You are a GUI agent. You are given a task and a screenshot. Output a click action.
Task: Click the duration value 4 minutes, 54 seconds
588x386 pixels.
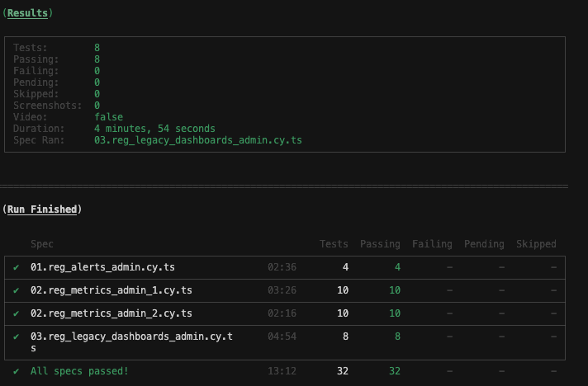pos(154,129)
